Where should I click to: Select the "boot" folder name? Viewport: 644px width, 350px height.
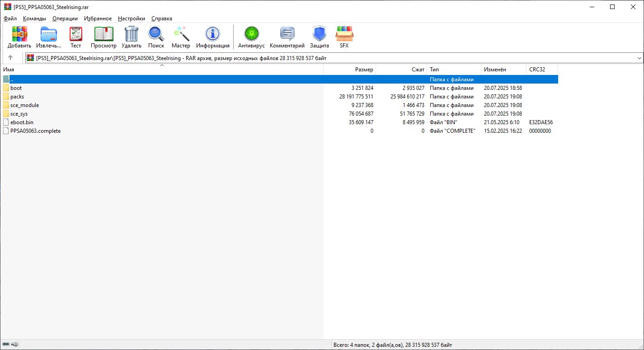tap(16, 88)
